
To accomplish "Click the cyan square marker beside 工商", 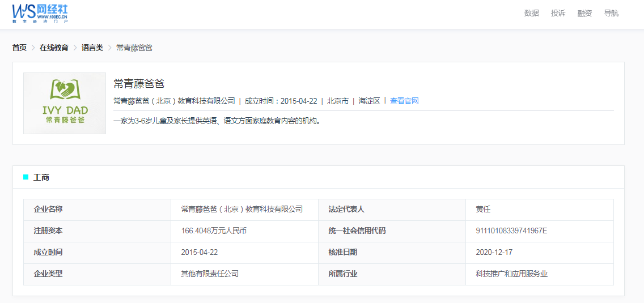I will coord(26,177).
